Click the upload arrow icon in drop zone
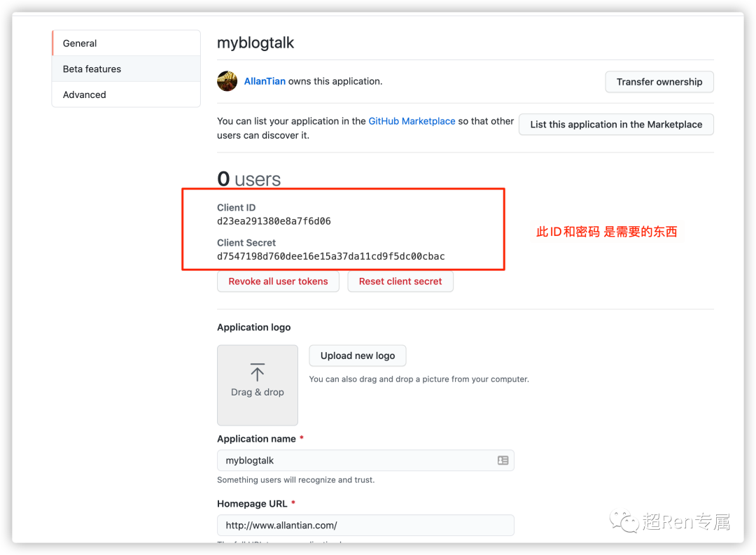756x555 pixels. [258, 372]
